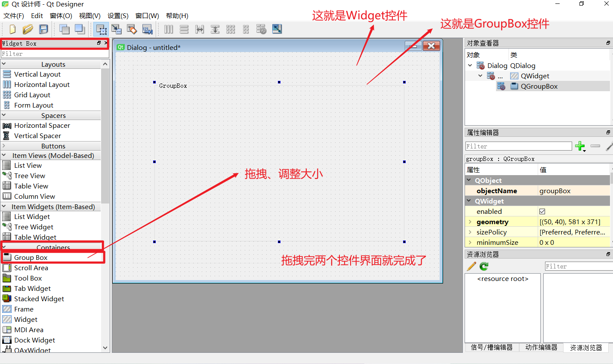Open an existing form via Open icon
This screenshot has height=364, width=613.
[28, 29]
